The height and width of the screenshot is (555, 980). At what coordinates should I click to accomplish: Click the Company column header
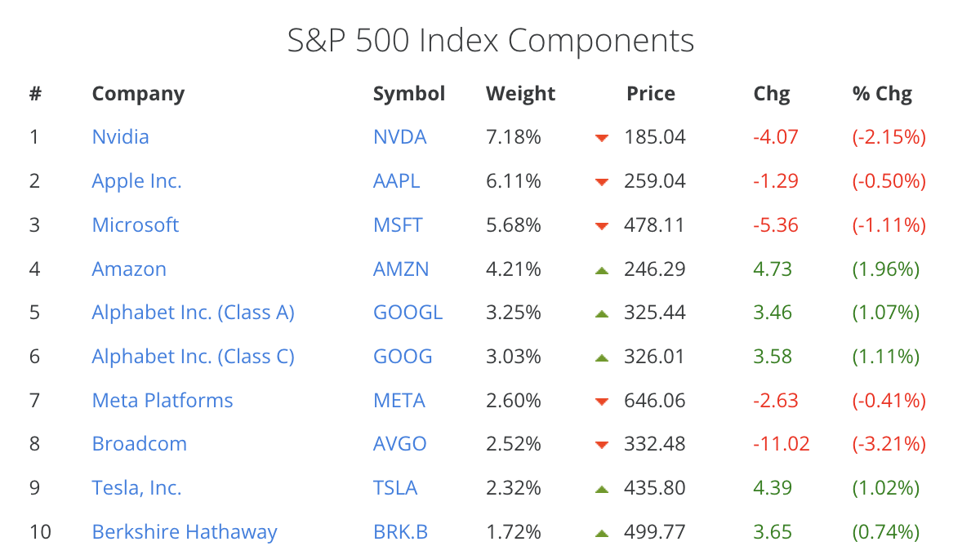point(138,94)
